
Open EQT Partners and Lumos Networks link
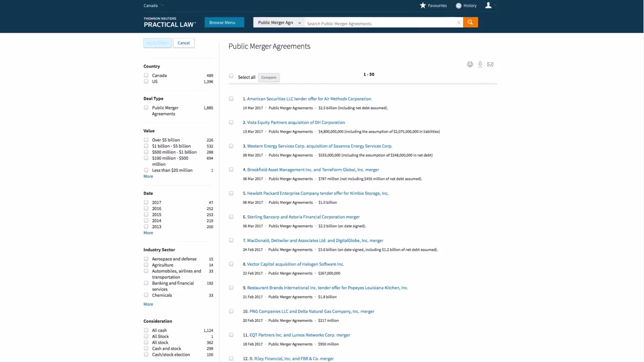pos(300,335)
